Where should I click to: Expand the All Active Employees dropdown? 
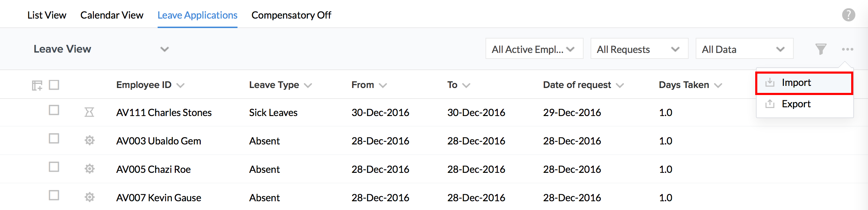pos(534,49)
